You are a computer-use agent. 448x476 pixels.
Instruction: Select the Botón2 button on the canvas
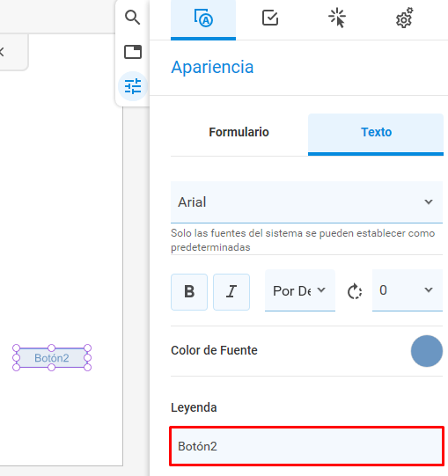52,358
